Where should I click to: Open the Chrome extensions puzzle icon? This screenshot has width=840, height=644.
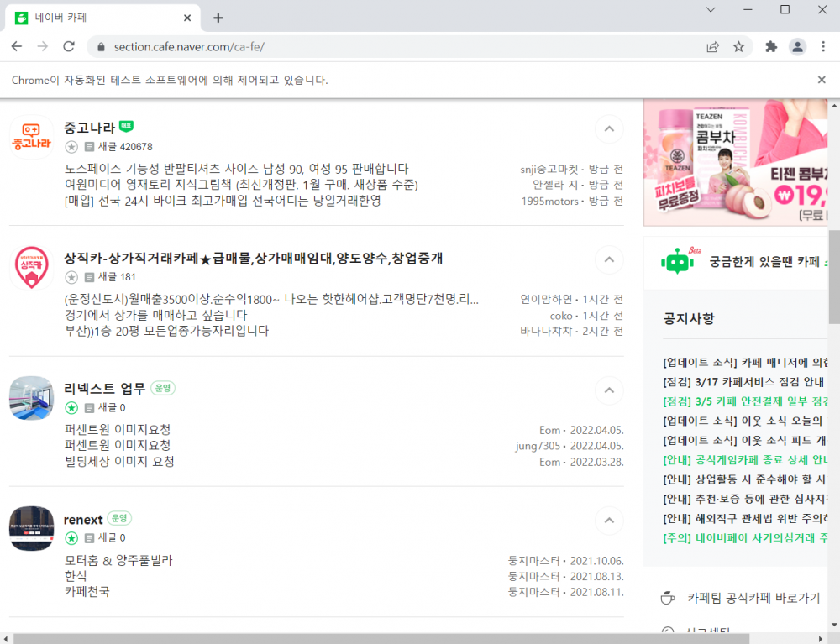[771, 46]
